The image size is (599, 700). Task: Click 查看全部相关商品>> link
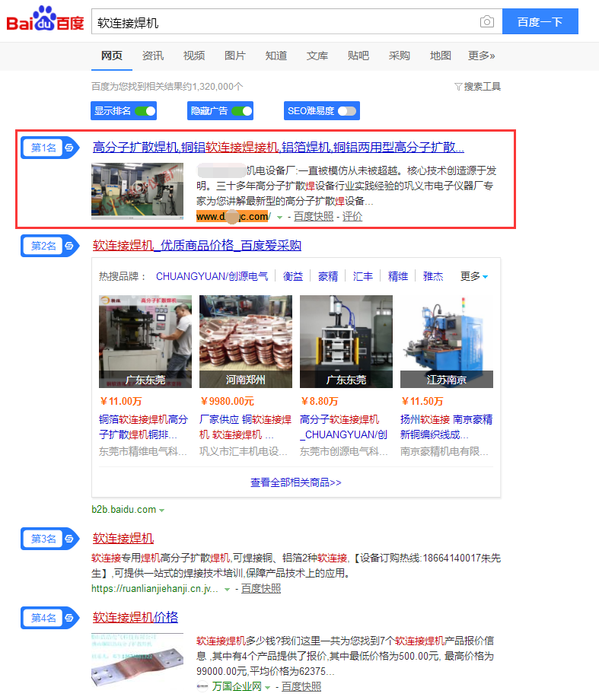tap(296, 482)
